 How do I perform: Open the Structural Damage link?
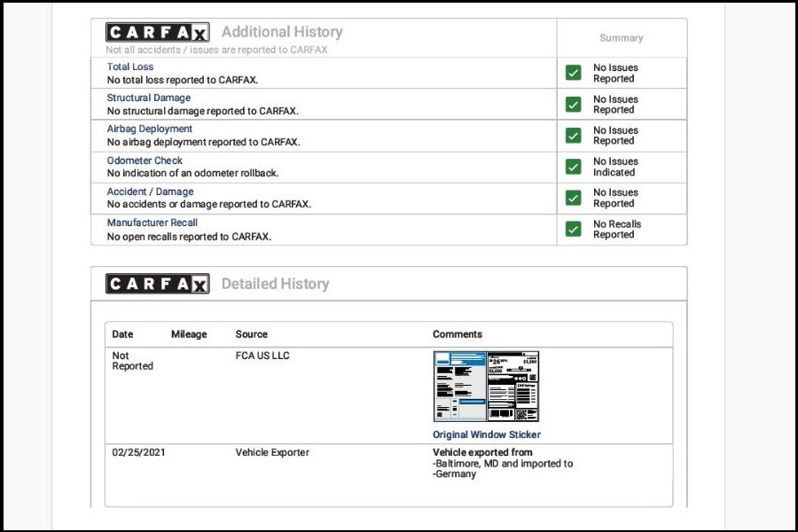pos(149,98)
